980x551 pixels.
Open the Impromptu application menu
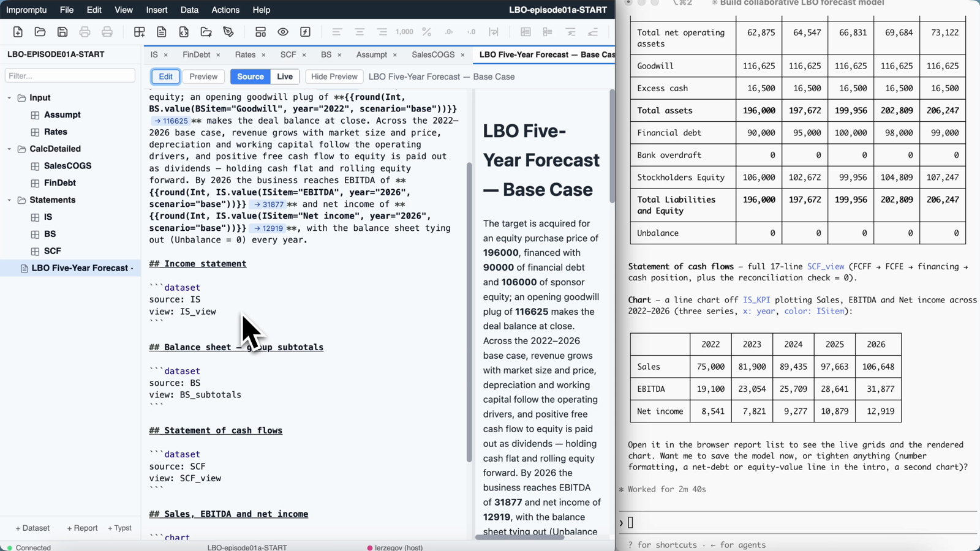[x=26, y=10]
